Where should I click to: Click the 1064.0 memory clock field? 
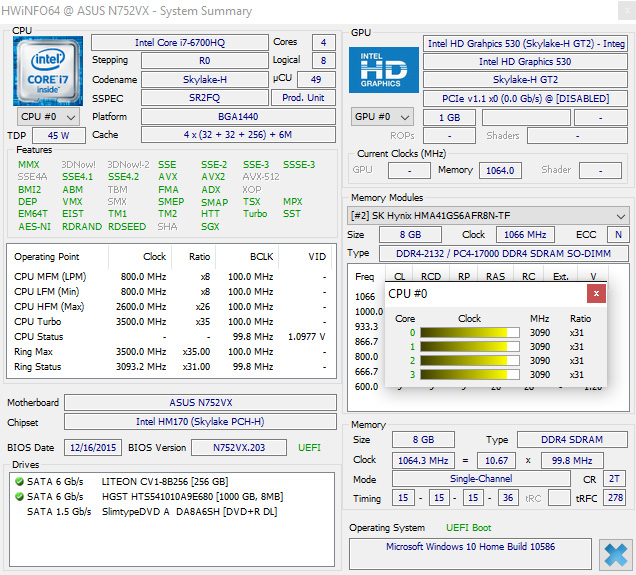[500, 170]
